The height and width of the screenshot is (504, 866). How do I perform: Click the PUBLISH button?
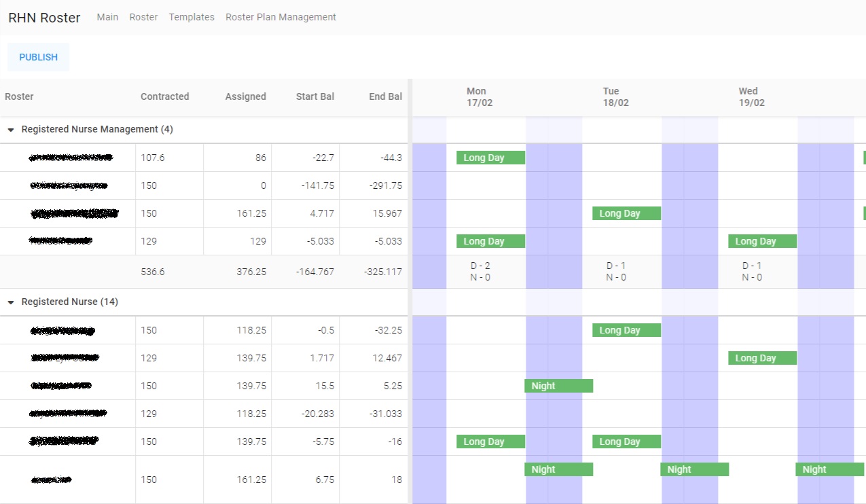click(38, 57)
